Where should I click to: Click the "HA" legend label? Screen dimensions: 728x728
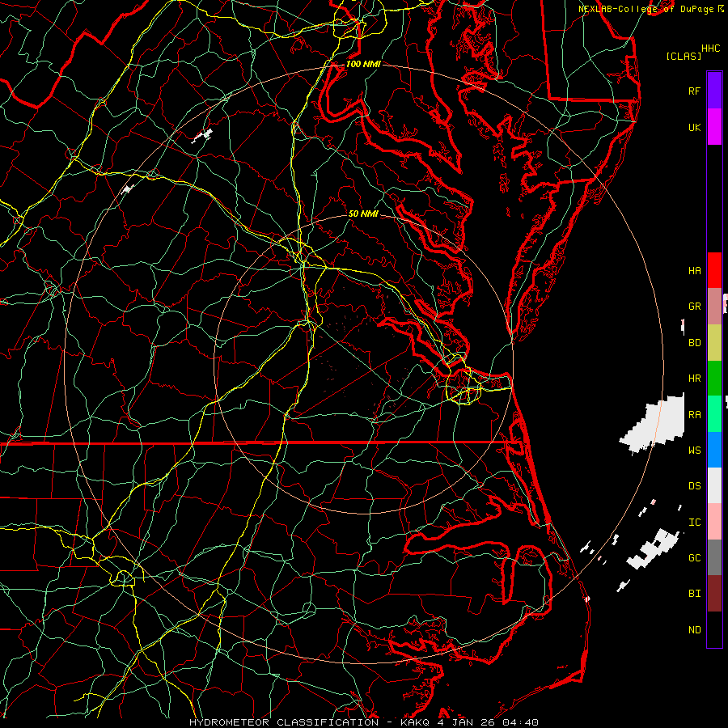pos(695,271)
